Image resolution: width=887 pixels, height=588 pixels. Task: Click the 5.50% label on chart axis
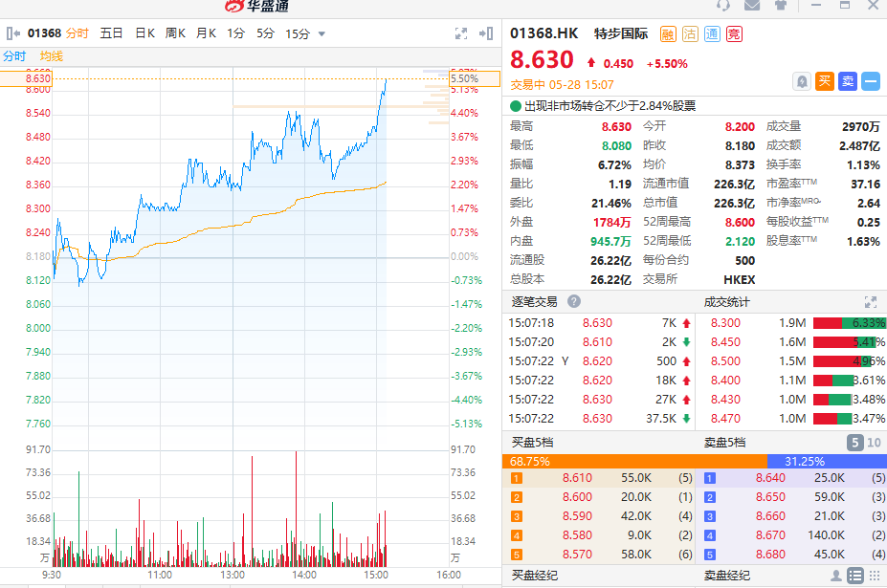point(475,78)
